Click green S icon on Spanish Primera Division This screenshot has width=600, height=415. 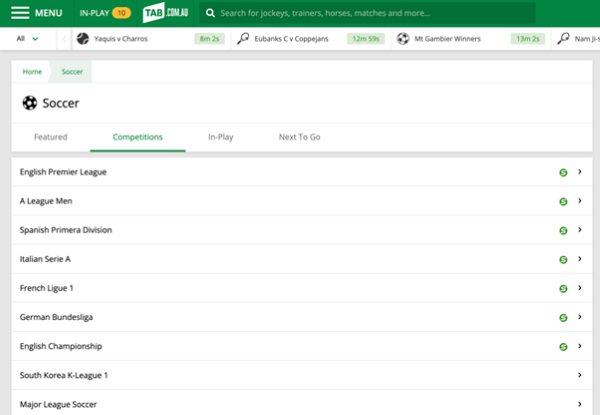pyautogui.click(x=563, y=231)
